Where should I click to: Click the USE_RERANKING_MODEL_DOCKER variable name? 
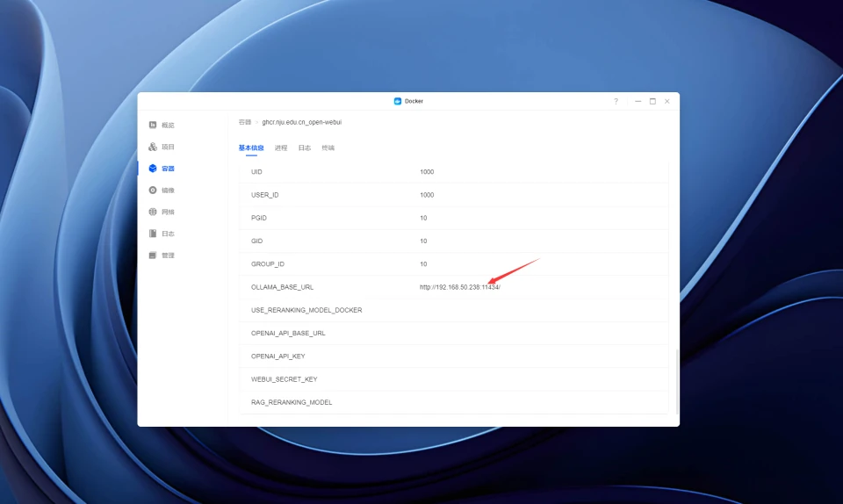coord(306,311)
